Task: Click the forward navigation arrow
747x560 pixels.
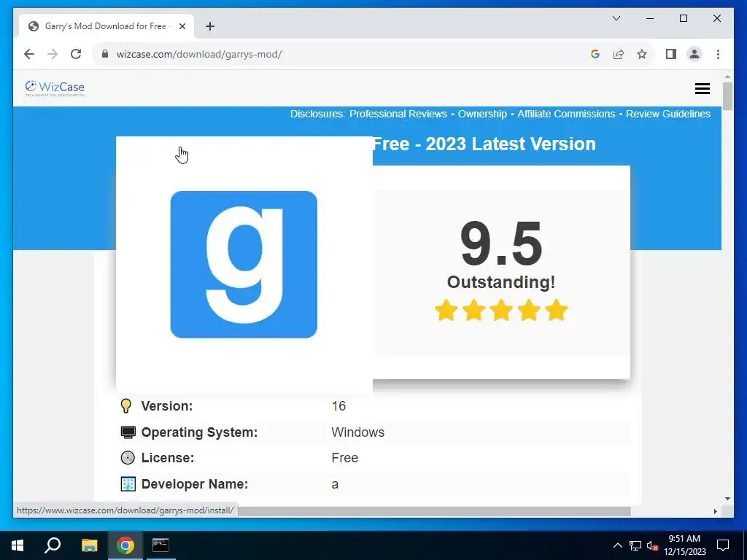Action: (x=53, y=54)
